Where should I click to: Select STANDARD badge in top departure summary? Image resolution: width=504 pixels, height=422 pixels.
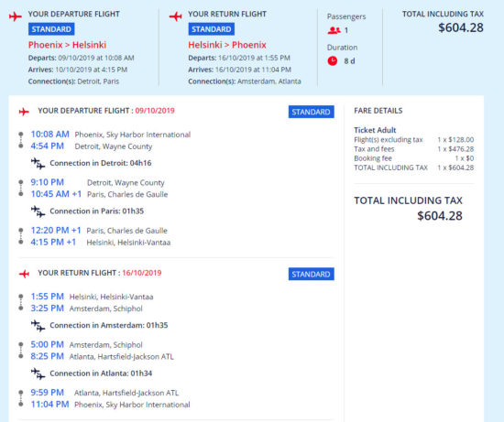(51, 29)
